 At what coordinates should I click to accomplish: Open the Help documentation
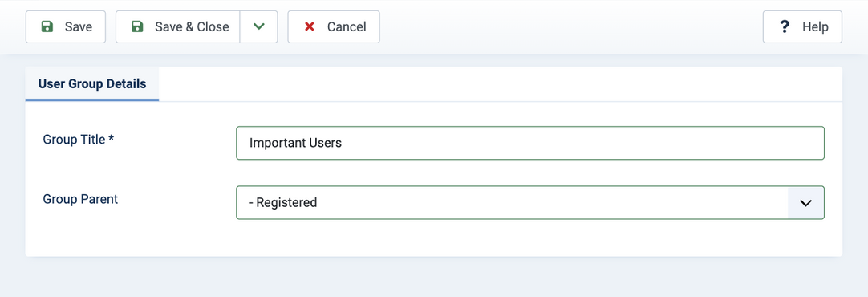(x=803, y=26)
